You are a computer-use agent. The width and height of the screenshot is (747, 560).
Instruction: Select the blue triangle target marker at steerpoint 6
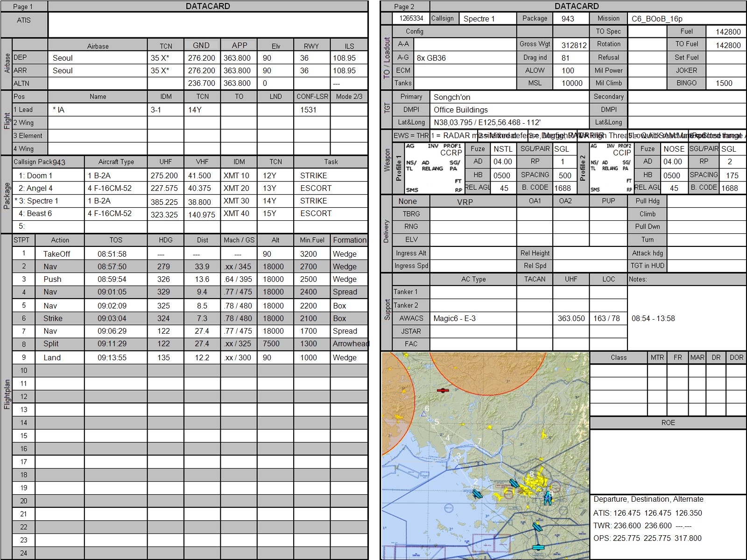click(424, 413)
